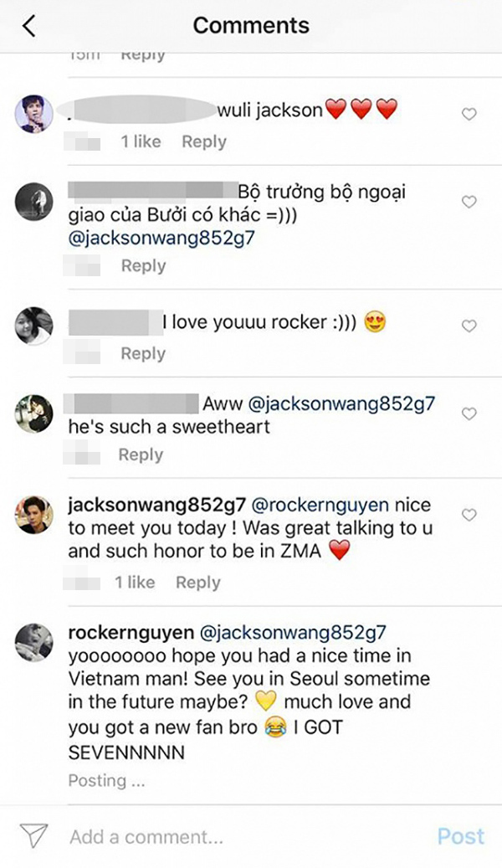Reply to the 'he's such a sweetheart' comment

pos(141,455)
